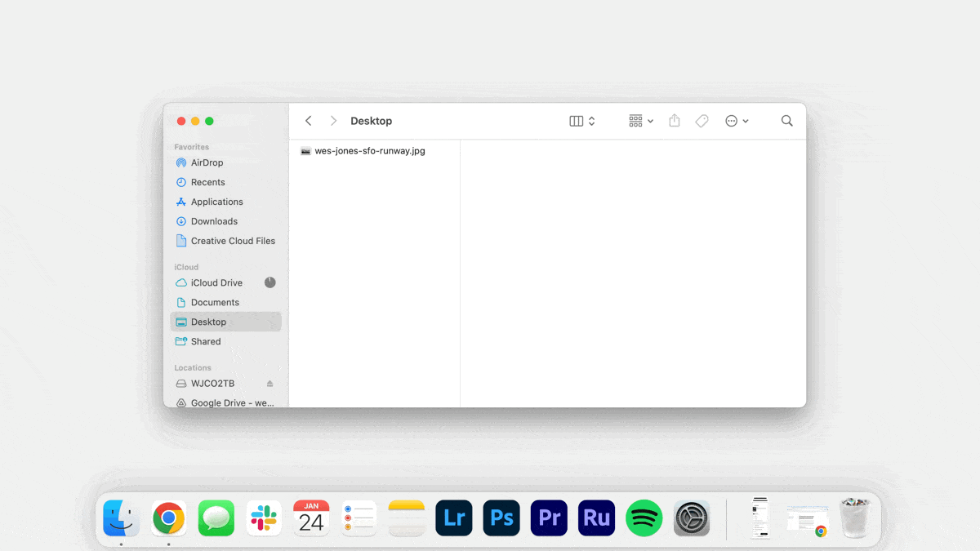Open AirDrop in sidebar
The image size is (980, 551).
[225, 162]
